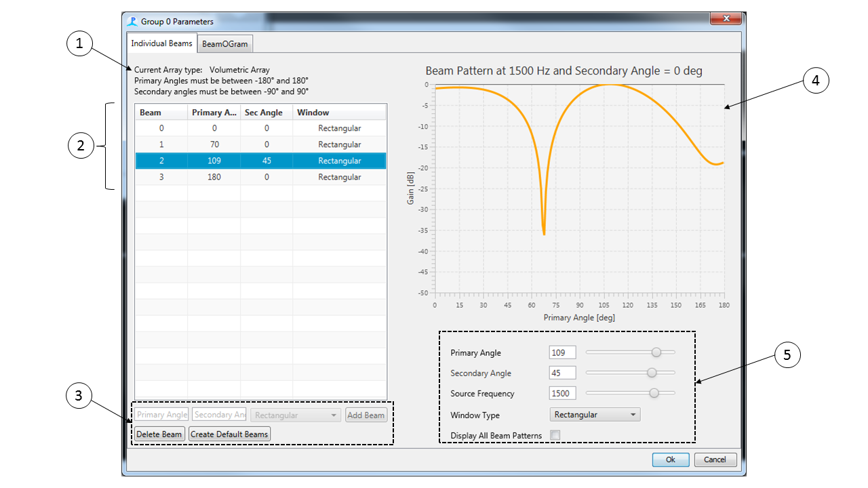Click the Source Frequency slider handle

click(x=654, y=393)
